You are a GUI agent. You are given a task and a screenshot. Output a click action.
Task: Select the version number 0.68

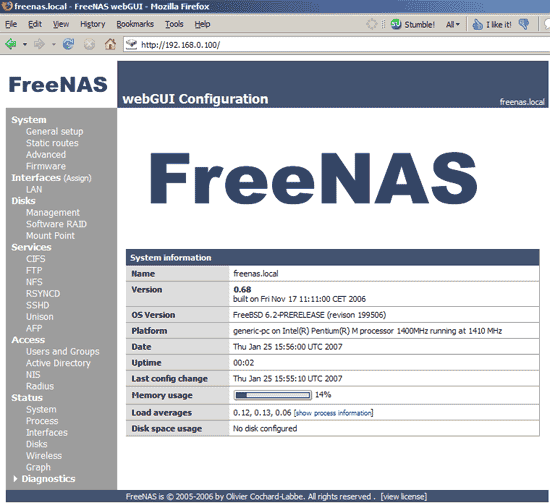[x=242, y=289]
